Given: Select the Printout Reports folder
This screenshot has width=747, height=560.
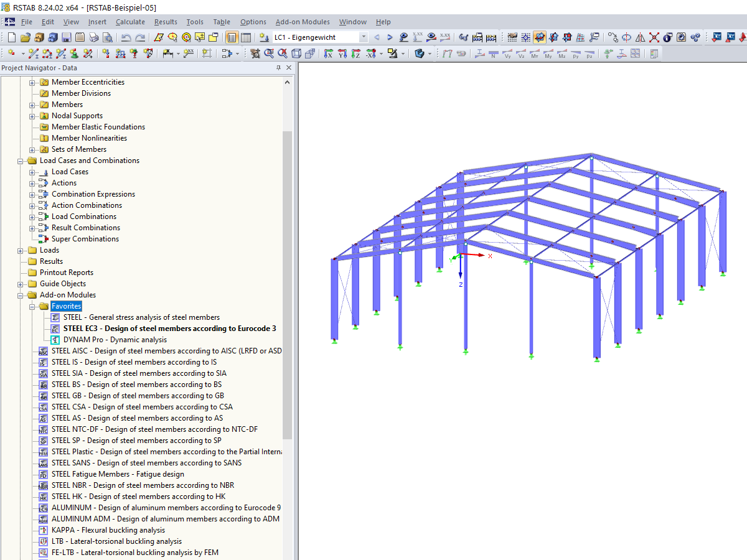Looking at the screenshot, I should tap(67, 273).
